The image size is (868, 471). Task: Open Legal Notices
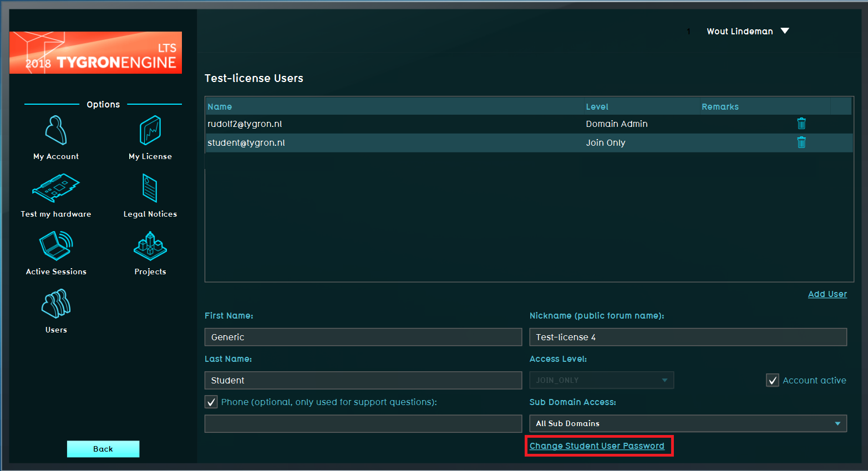[x=150, y=189]
